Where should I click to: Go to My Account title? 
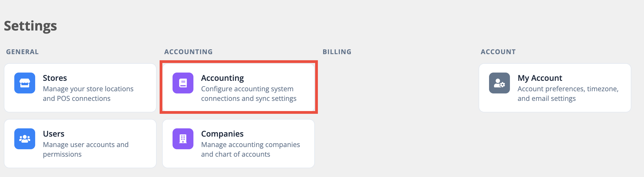pos(540,78)
